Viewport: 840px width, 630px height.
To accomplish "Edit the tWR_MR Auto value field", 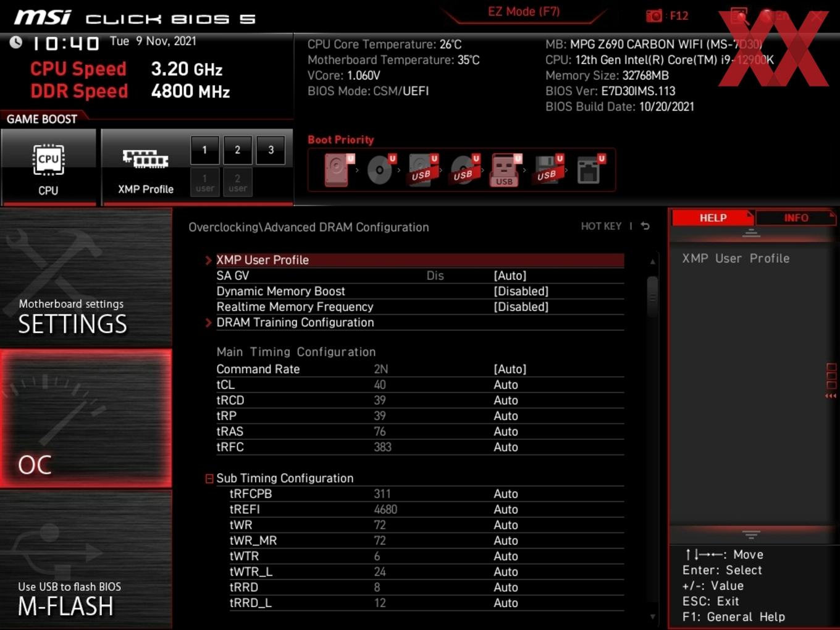I will 506,541.
